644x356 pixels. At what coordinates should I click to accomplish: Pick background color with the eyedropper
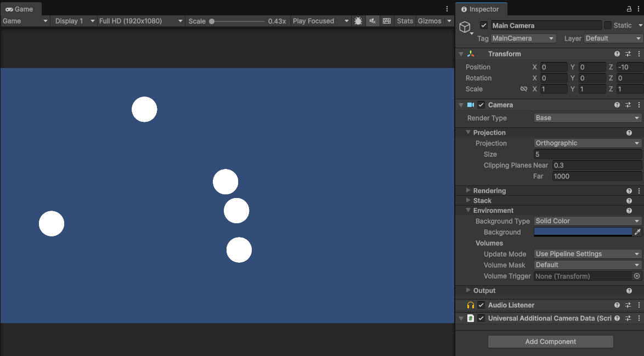click(637, 232)
